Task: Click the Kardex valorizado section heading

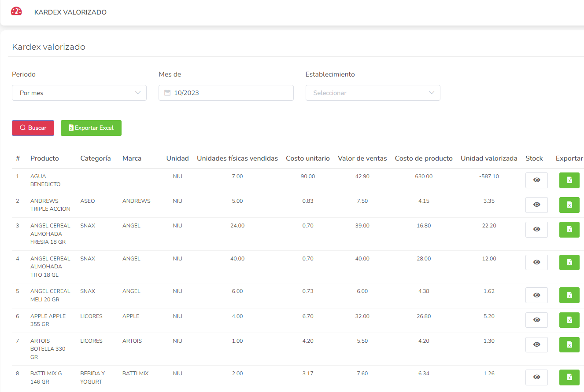Action: 48,47
